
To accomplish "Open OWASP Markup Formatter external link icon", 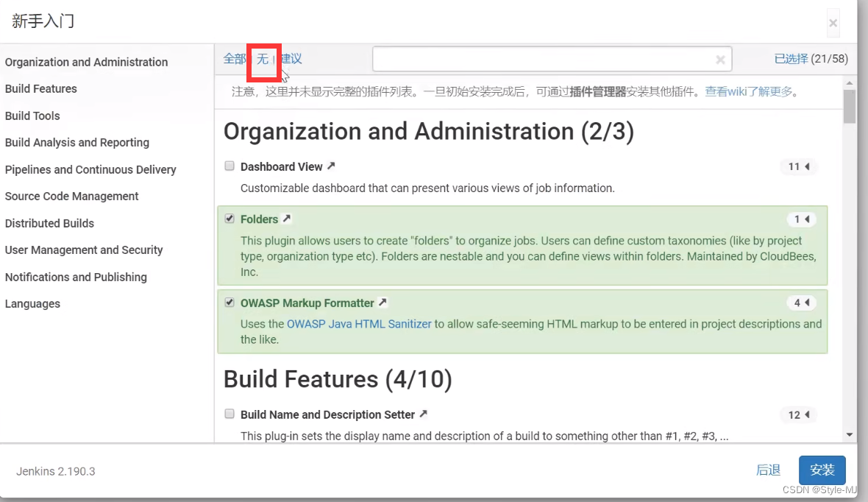I will tap(383, 302).
